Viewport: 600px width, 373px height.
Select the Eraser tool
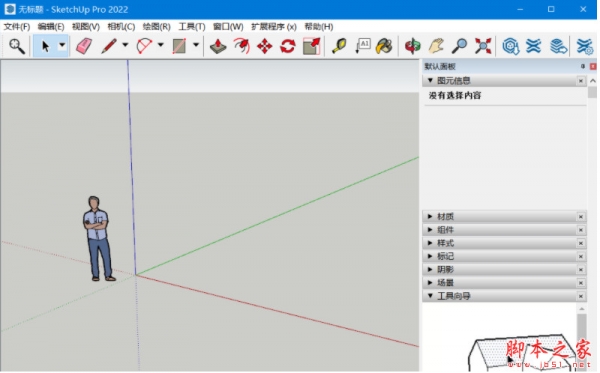point(84,46)
